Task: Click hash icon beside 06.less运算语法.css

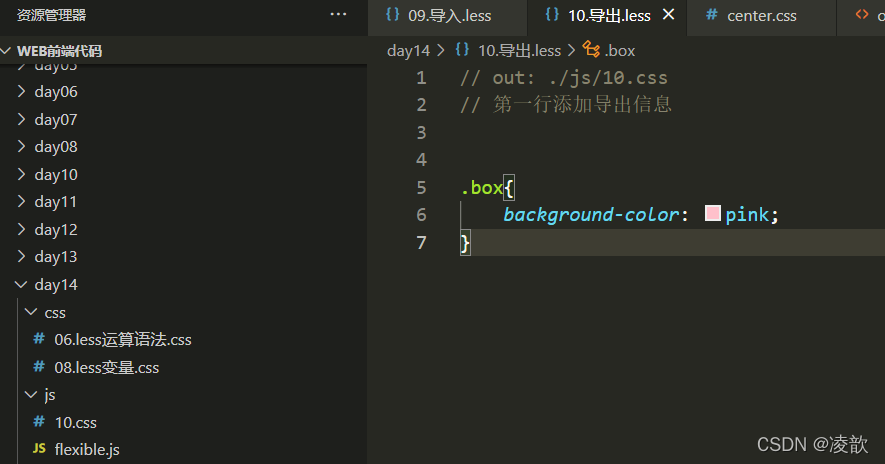Action: coord(39,339)
